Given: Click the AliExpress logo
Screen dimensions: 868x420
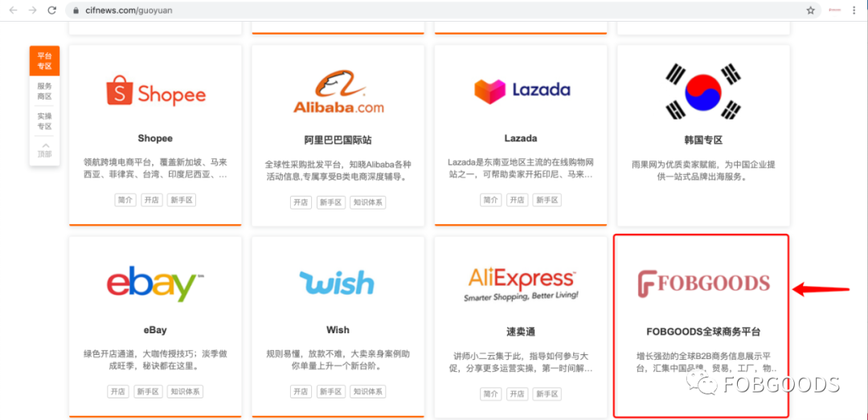Looking at the screenshot, I should click(x=521, y=283).
